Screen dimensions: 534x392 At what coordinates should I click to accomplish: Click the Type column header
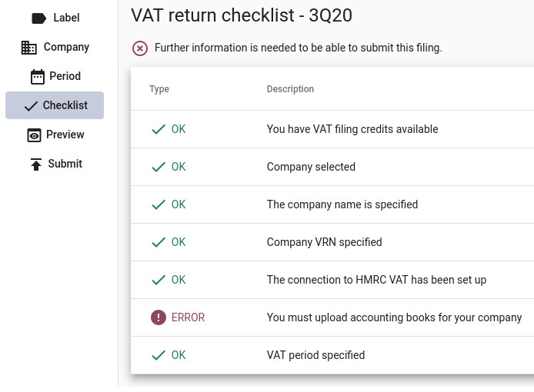point(159,89)
